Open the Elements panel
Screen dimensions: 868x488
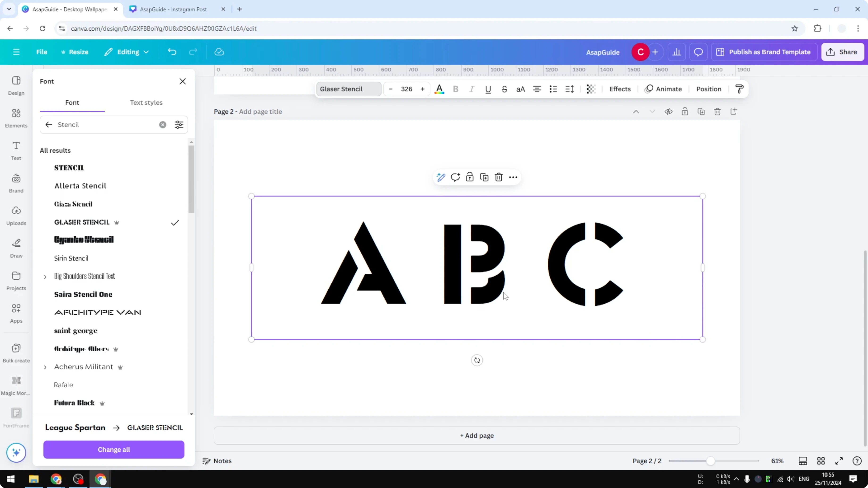coord(16,118)
